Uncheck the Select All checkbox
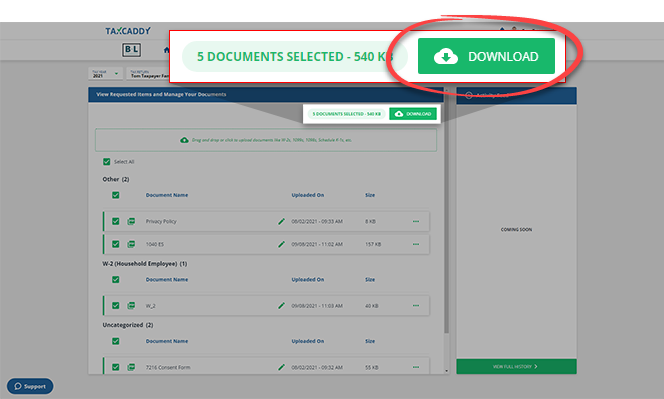 point(107,161)
